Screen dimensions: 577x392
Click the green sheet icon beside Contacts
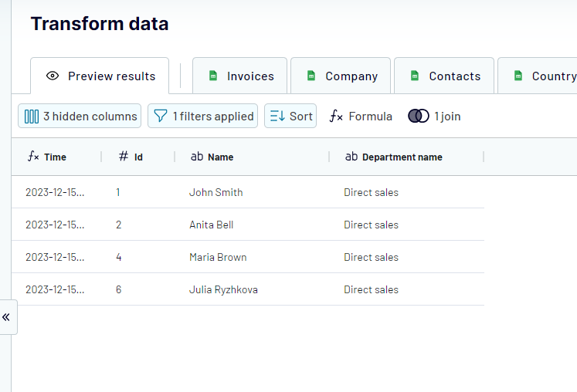point(416,76)
